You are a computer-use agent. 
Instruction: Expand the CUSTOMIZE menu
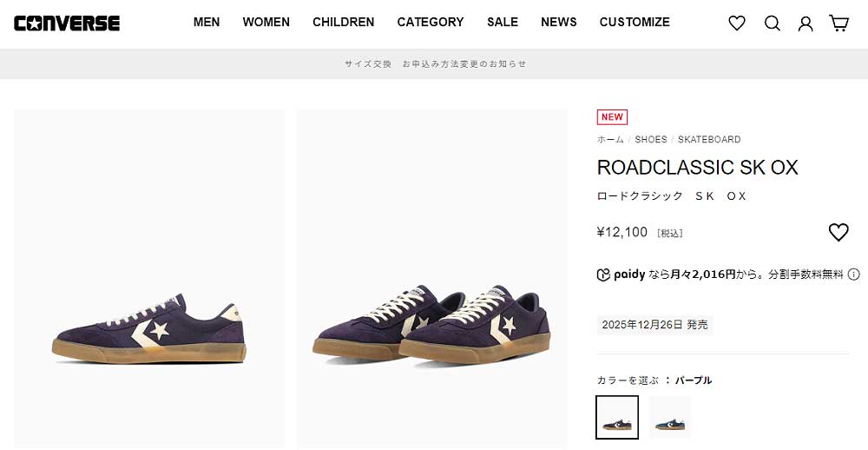click(635, 23)
